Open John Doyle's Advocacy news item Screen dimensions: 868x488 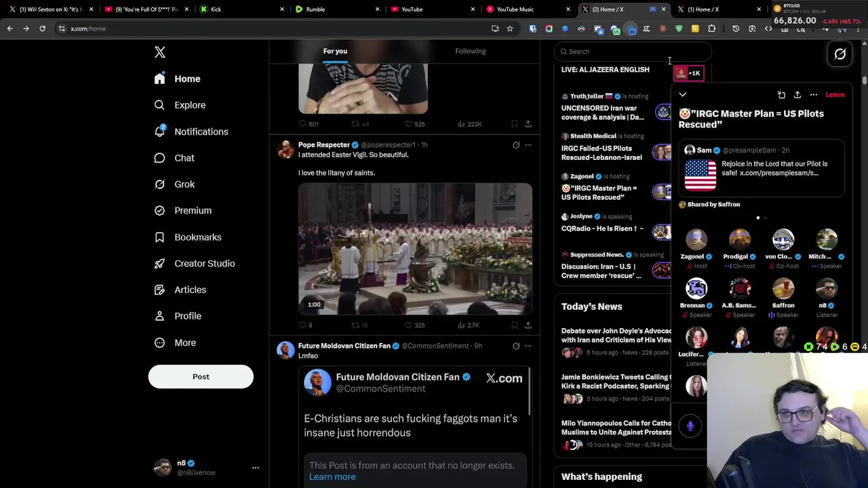(x=616, y=342)
